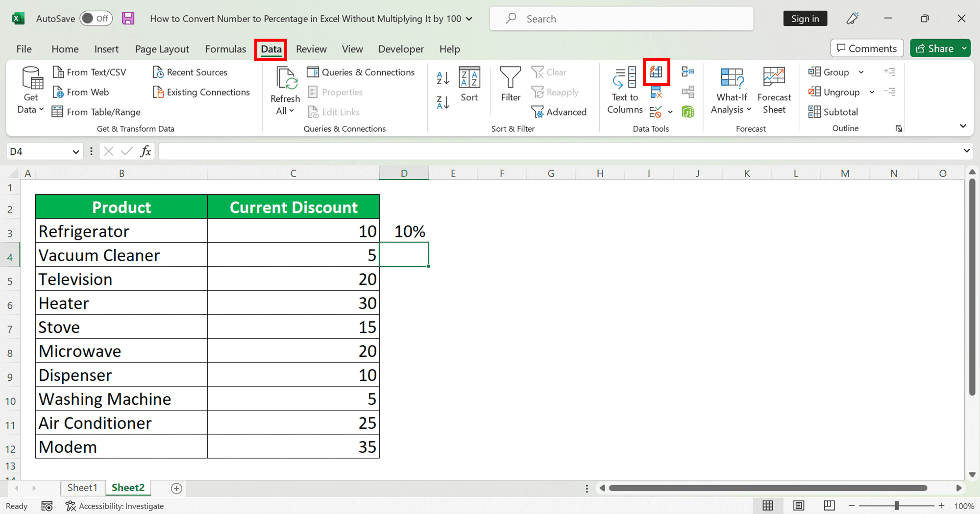980x514 pixels.
Task: Click the Show Detail outline icon
Action: point(890,72)
